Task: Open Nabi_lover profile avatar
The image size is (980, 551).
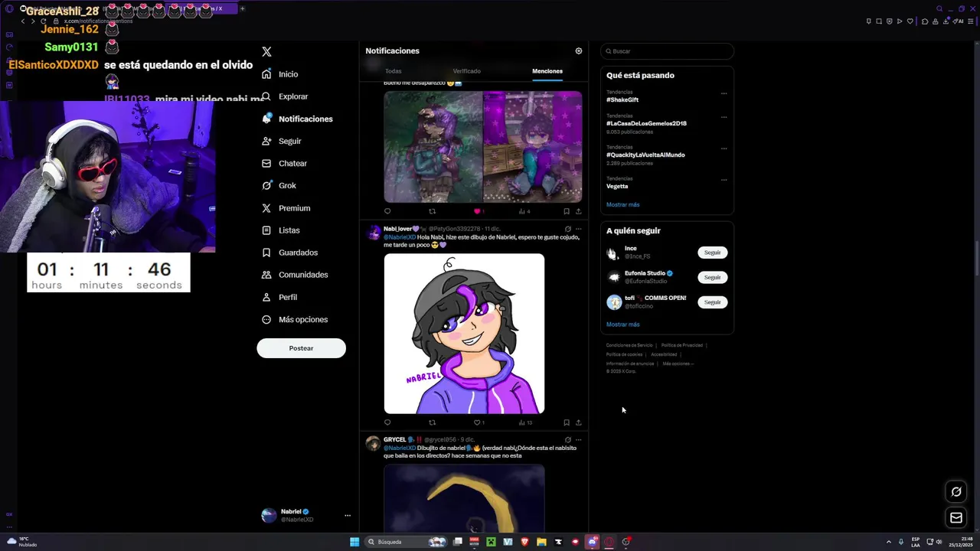Action: point(374,233)
